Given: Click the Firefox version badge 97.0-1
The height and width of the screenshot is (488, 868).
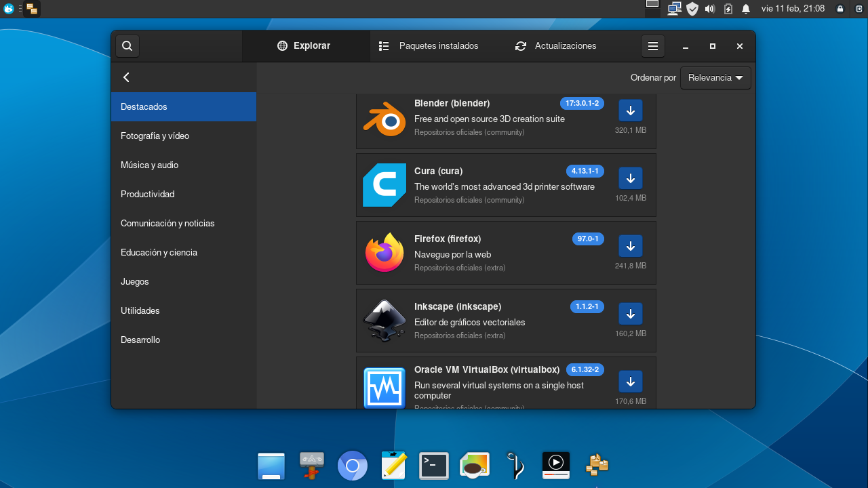Looking at the screenshot, I should point(588,239).
